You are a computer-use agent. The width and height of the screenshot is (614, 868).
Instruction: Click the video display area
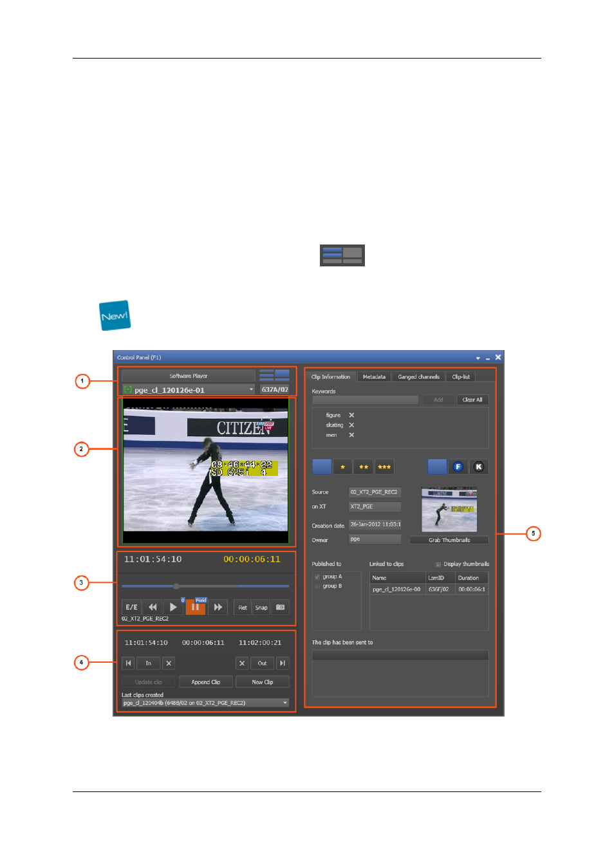[206, 472]
